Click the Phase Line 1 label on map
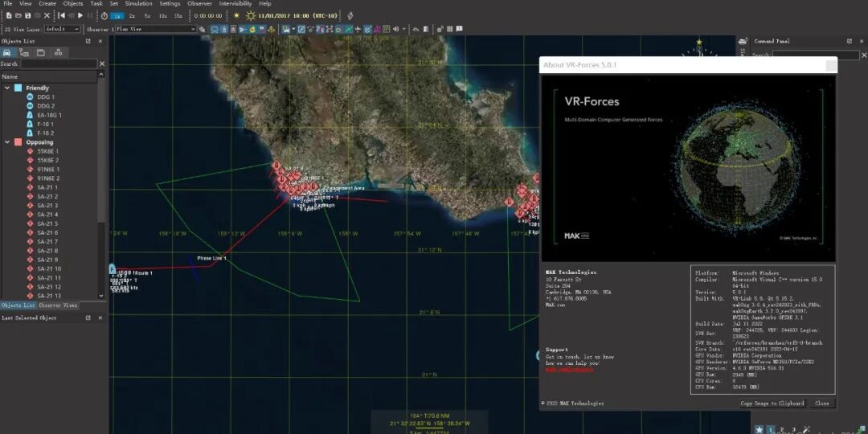This screenshot has width=868, height=434. 211,259
